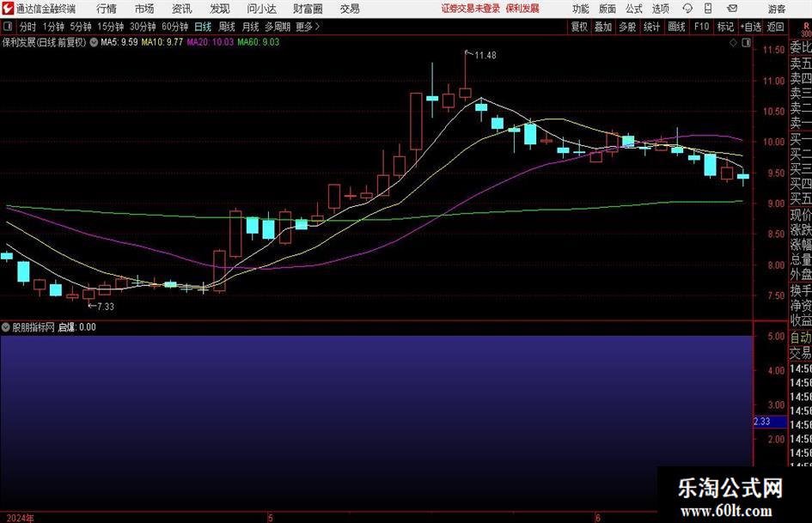The height and width of the screenshot is (523, 812).
Task: Click the 保利发展 stock name in title bar
Action: tap(522, 9)
